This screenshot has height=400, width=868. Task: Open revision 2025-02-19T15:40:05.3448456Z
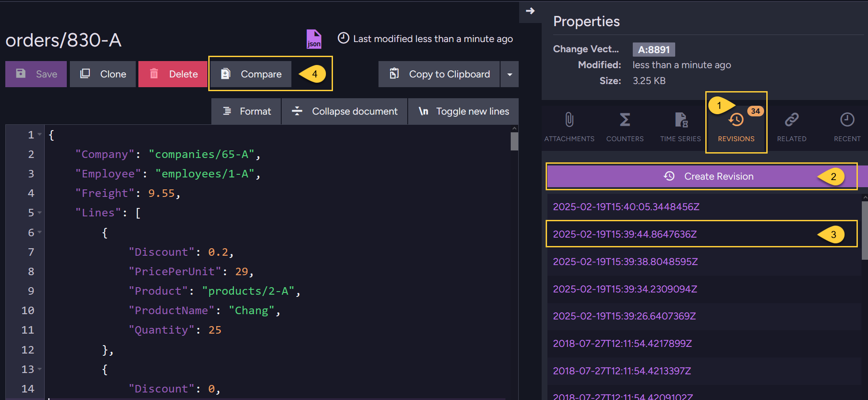coord(626,207)
